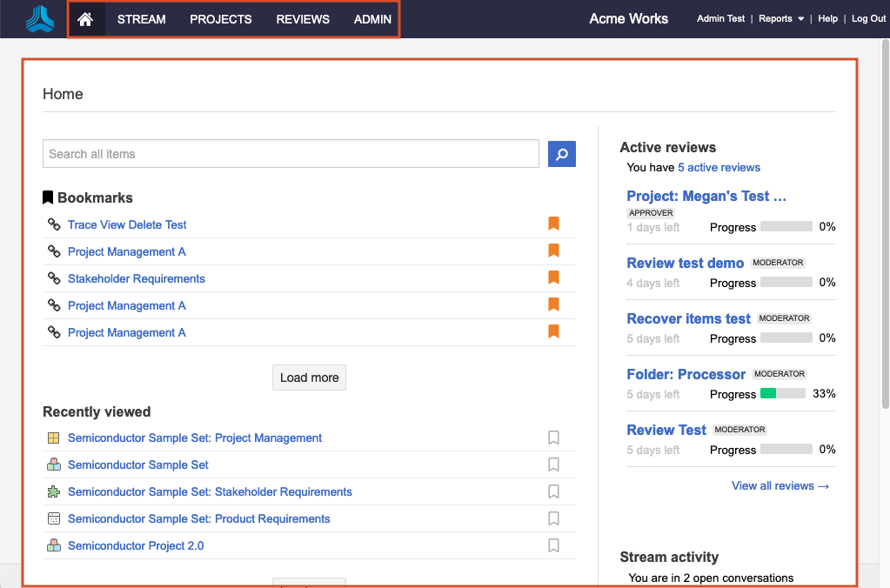Open the 5 active reviews link

click(719, 168)
